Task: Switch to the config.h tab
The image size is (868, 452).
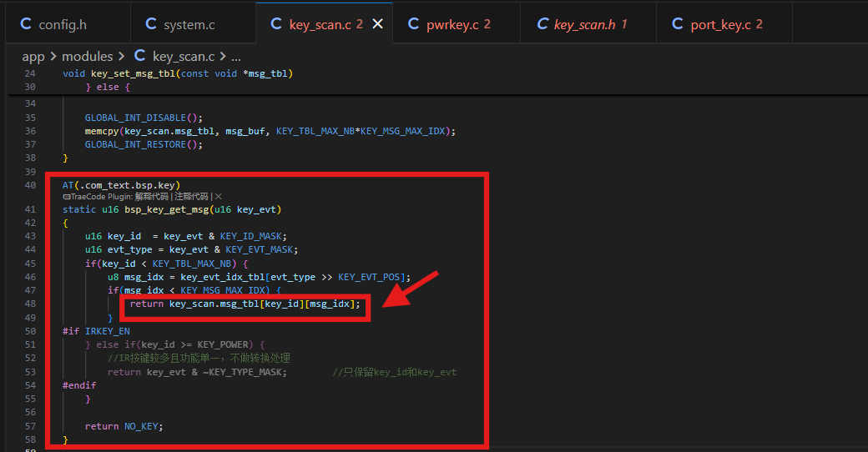Action: pyautogui.click(x=68, y=24)
